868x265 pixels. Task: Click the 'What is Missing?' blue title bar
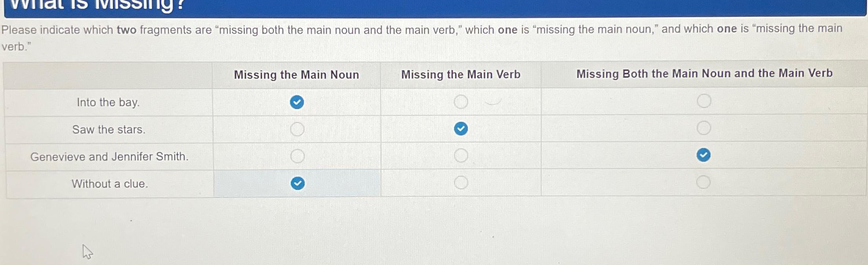tap(435, 8)
